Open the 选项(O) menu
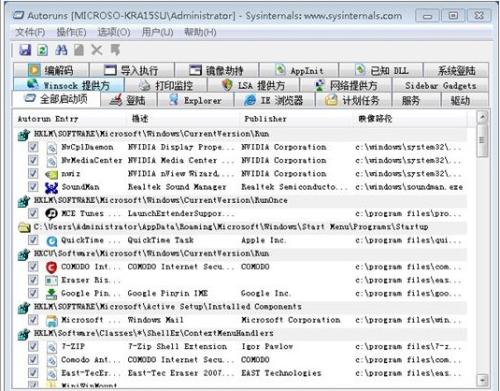500x391 pixels. [x=114, y=32]
